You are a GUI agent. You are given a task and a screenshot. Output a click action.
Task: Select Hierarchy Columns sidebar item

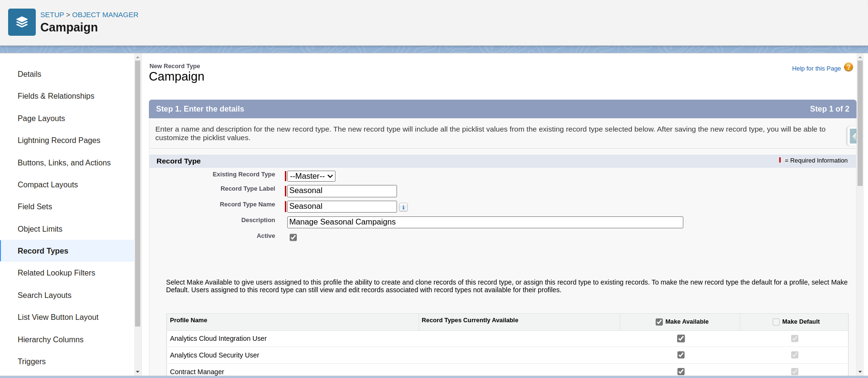(51, 339)
